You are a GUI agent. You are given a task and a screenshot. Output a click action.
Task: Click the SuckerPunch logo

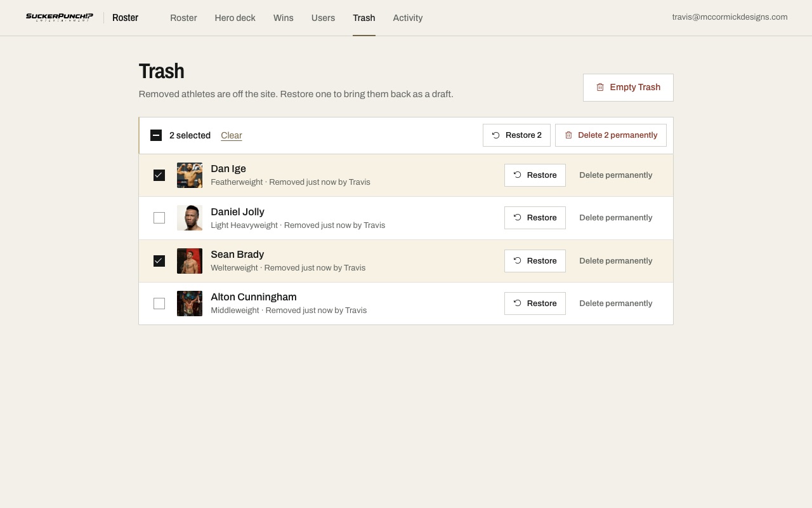click(60, 18)
